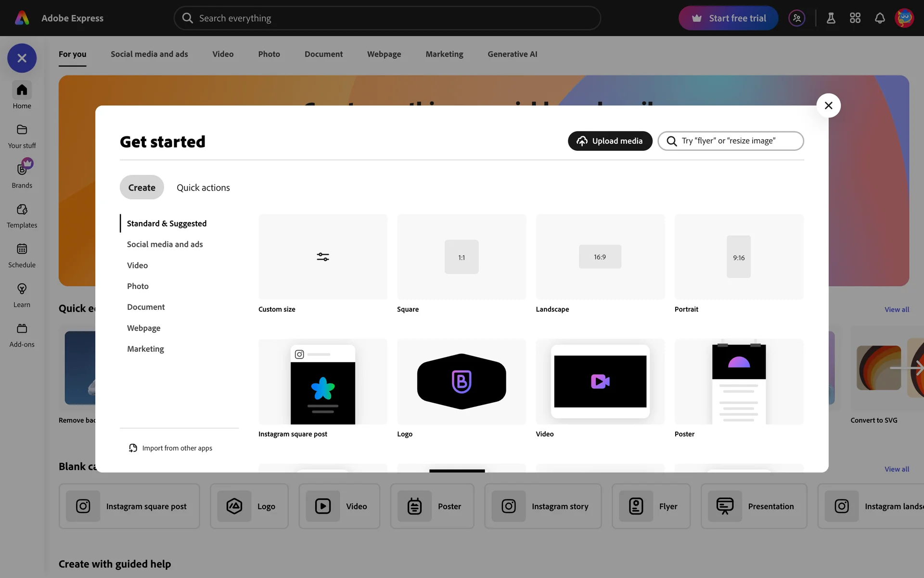
Task: Open the Schedule calendar icon
Action: tap(22, 249)
